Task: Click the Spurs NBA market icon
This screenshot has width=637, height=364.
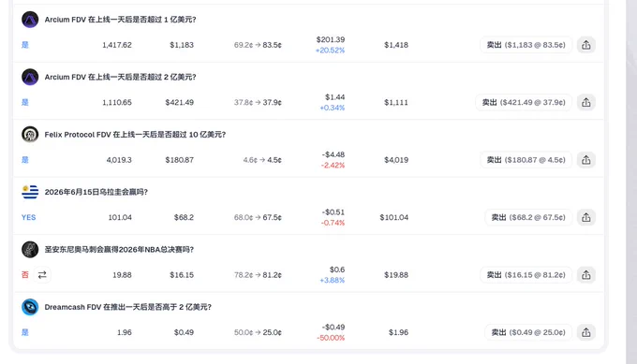Action: click(30, 250)
